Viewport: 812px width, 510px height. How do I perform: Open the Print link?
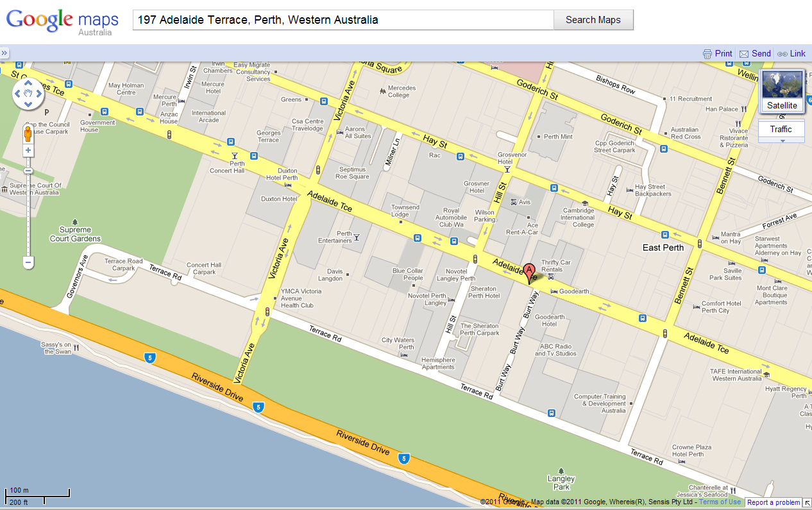click(x=718, y=54)
